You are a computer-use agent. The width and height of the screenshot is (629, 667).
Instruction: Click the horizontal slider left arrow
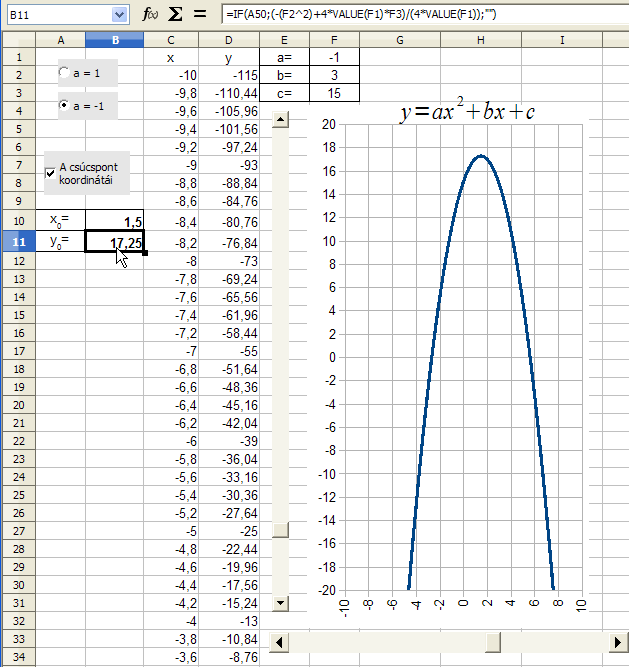pyautogui.click(x=279, y=642)
